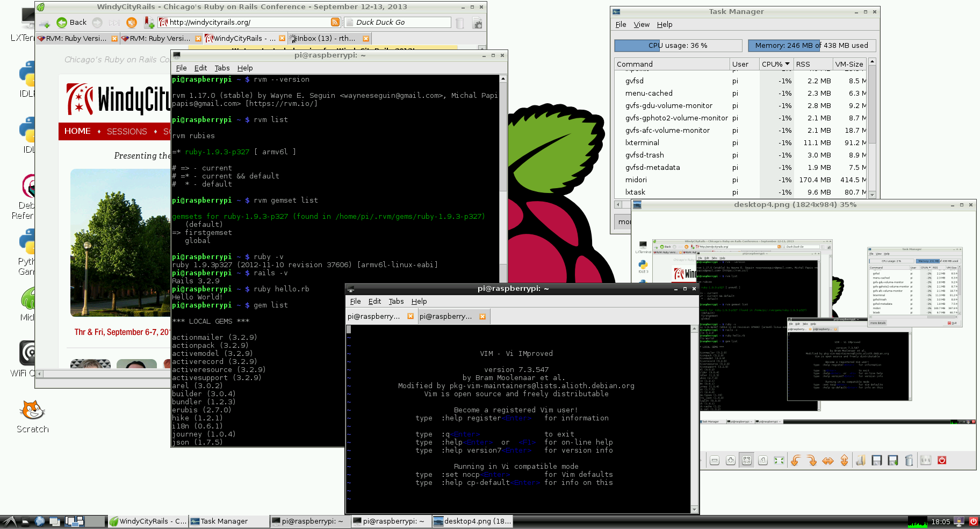Close the Inbox (13) browser tab
This screenshot has height=529, width=980.
pos(366,39)
